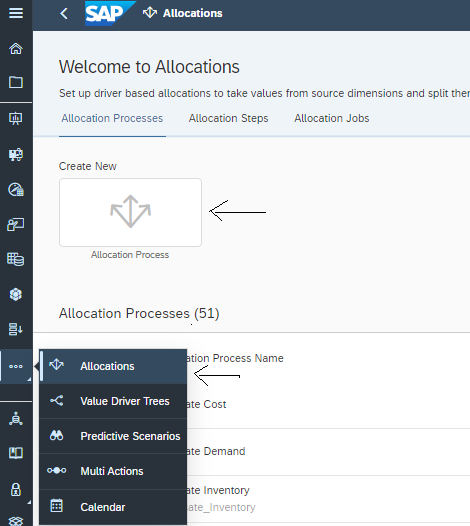470x526 pixels.
Task: Click the back chevron beside SAP logo
Action: point(64,13)
